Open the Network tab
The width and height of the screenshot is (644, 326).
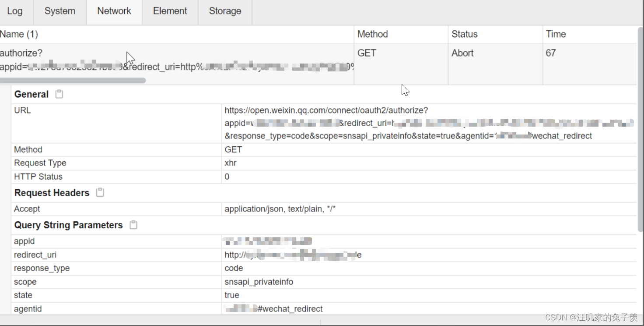[x=114, y=11]
